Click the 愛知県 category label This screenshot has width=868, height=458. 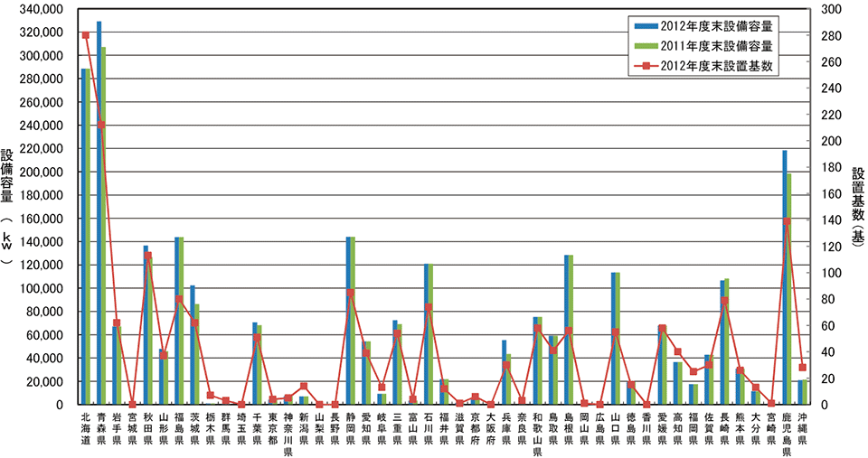pyautogui.click(x=366, y=427)
